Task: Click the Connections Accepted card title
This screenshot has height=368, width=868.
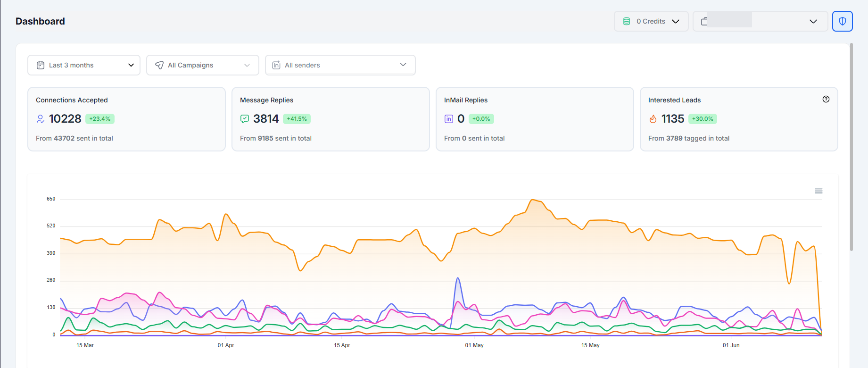Action: click(x=72, y=100)
